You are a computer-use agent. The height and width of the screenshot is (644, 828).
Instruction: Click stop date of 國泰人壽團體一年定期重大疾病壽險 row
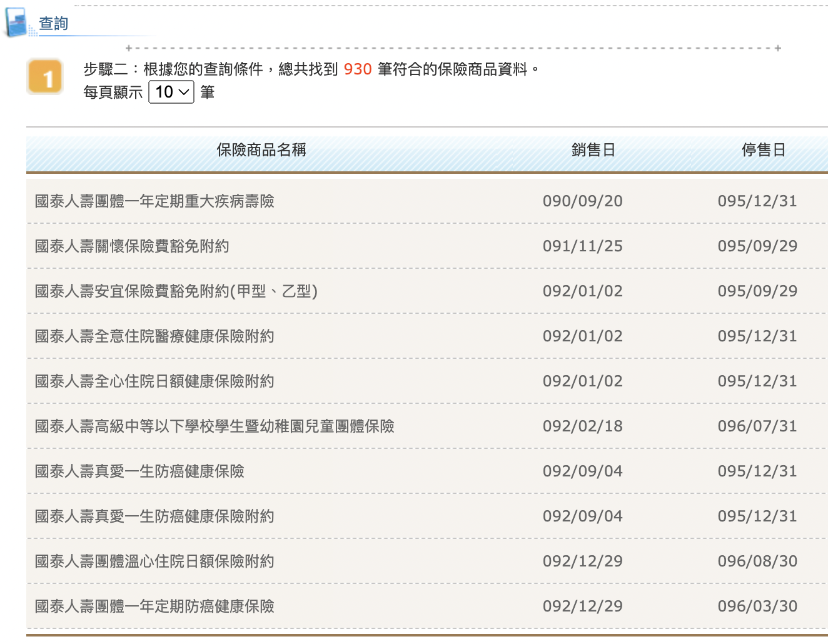pos(757,201)
